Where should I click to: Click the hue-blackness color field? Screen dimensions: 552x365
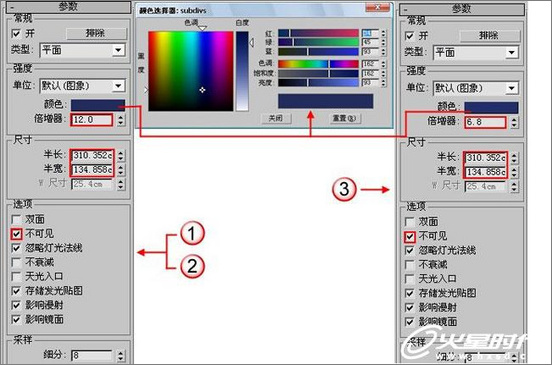191,71
